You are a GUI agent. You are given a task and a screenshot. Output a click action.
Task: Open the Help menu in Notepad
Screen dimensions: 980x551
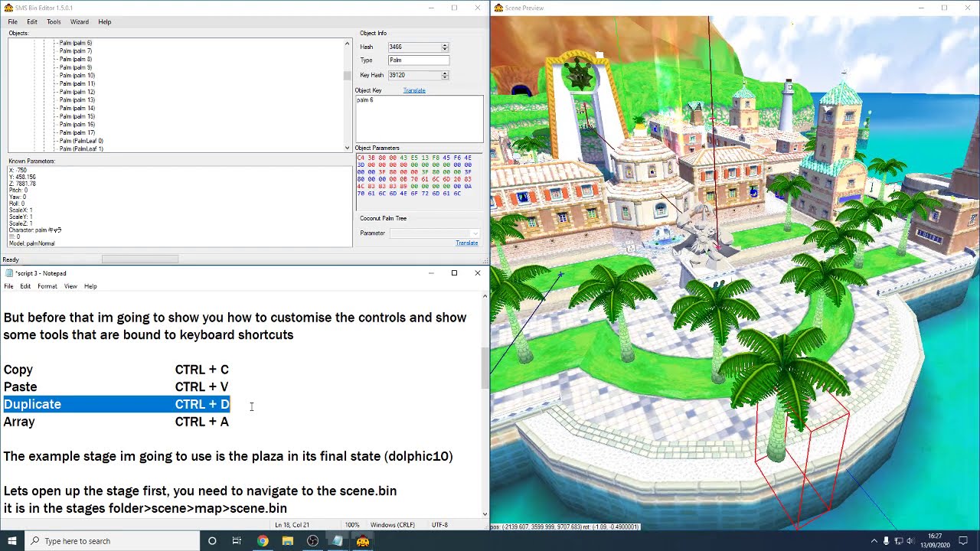(90, 286)
